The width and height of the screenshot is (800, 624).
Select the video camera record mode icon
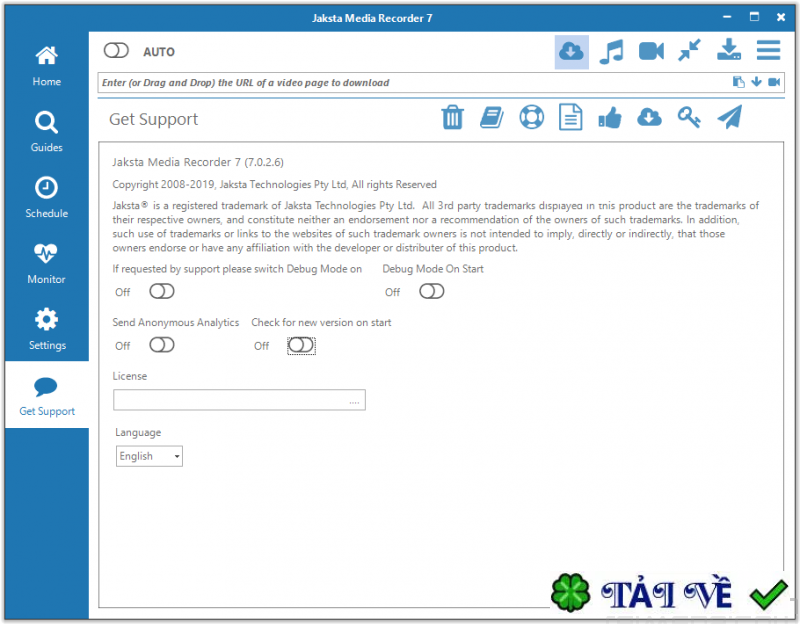[x=651, y=52]
